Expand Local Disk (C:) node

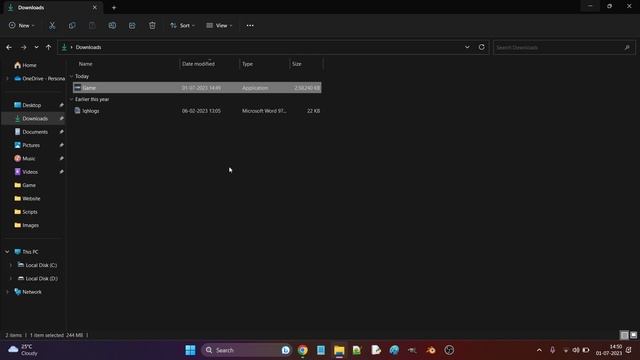(11, 265)
